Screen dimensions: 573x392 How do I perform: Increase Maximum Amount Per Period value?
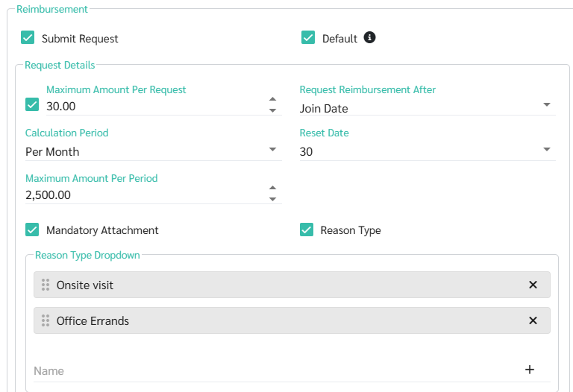[272, 188]
